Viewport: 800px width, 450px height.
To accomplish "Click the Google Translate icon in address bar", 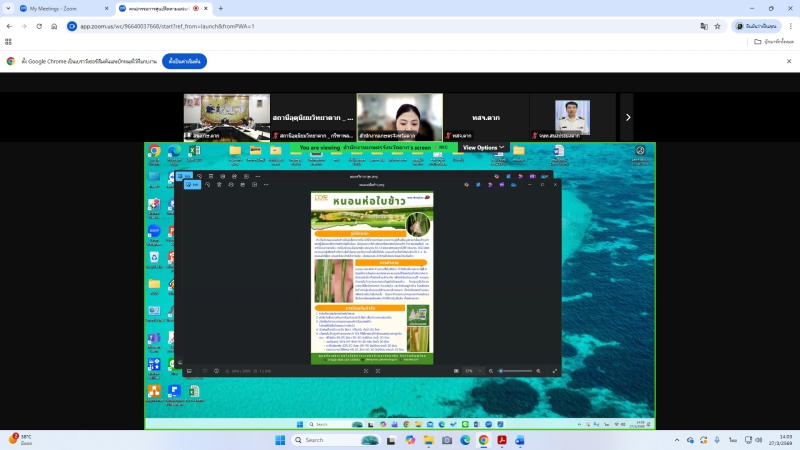I will pos(704,26).
